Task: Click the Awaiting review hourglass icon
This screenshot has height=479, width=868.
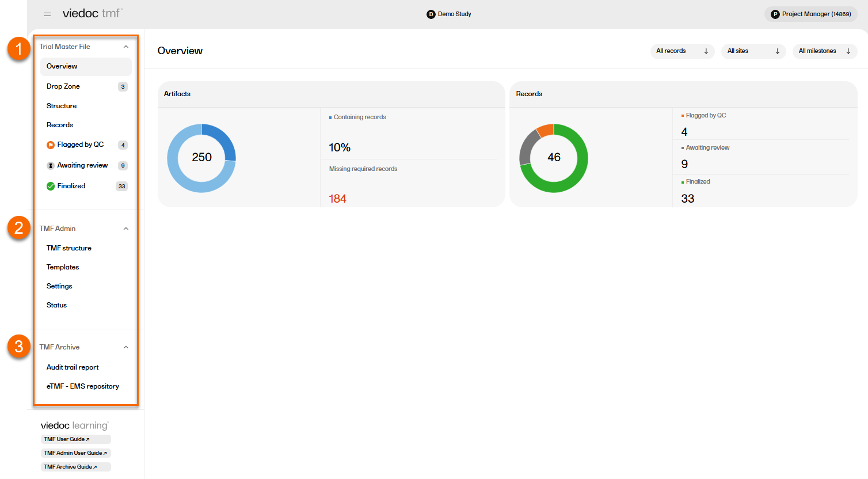Action: 51,166
